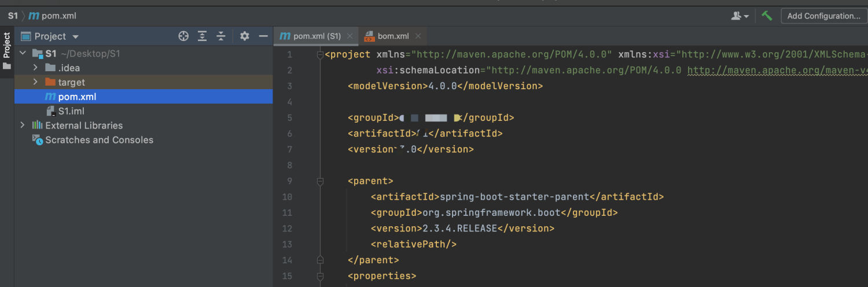The height and width of the screenshot is (287, 868).
Task: Expand the target folder
Action: tap(35, 82)
